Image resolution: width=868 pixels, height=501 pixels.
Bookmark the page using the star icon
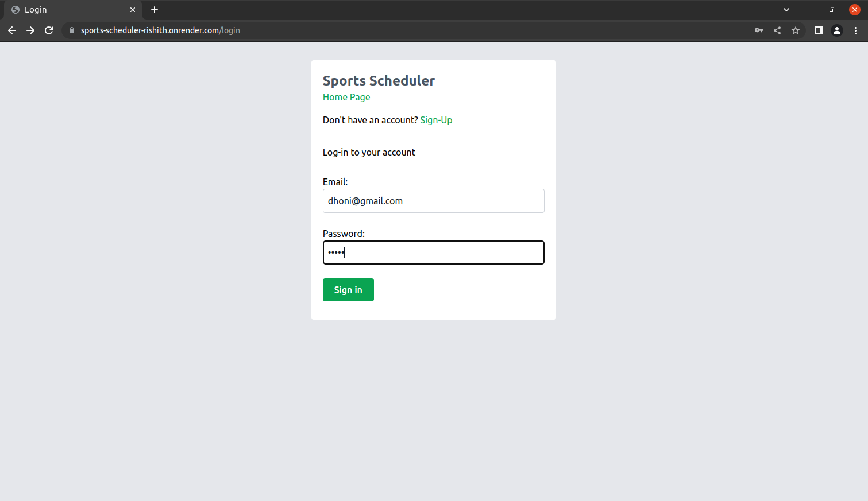(795, 30)
